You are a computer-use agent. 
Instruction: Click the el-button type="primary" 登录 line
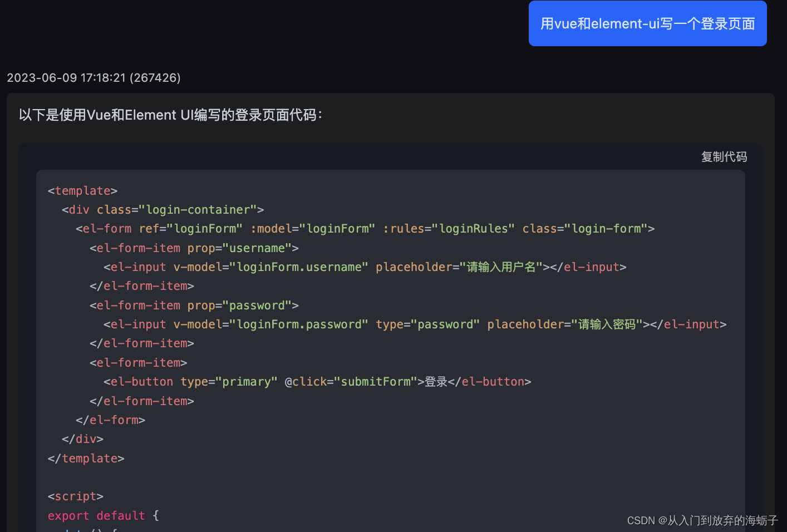pos(317,382)
